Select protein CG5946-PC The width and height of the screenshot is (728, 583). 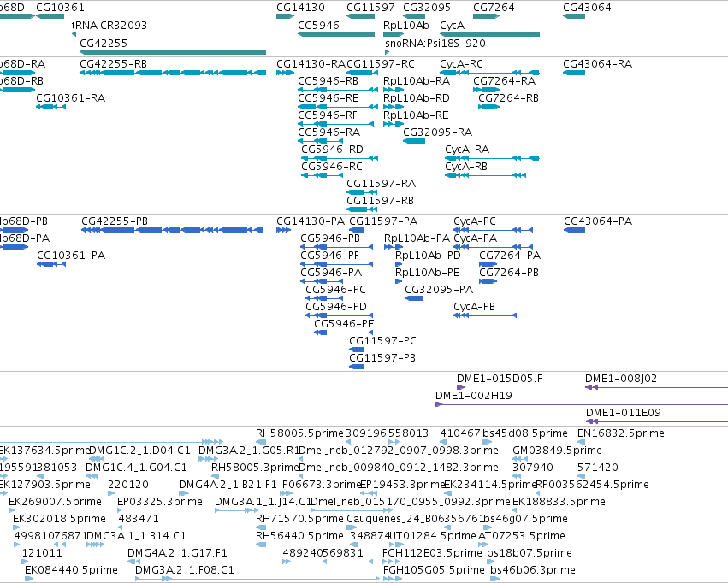(x=335, y=290)
